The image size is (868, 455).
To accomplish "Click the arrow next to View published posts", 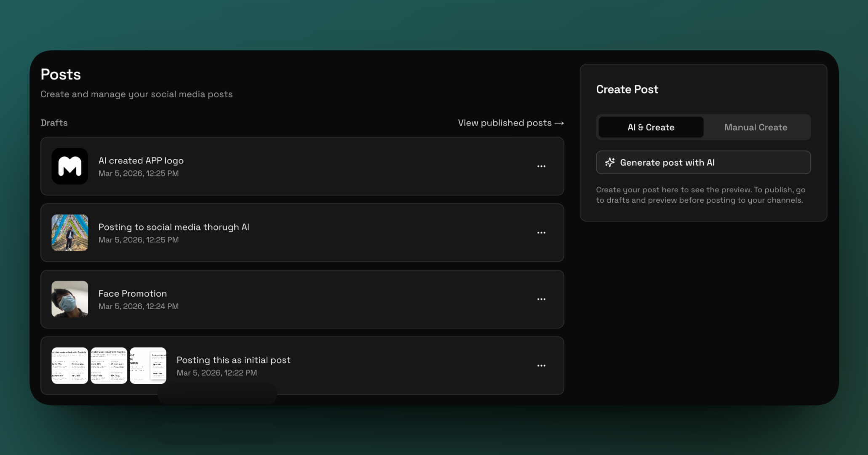I will [x=559, y=123].
